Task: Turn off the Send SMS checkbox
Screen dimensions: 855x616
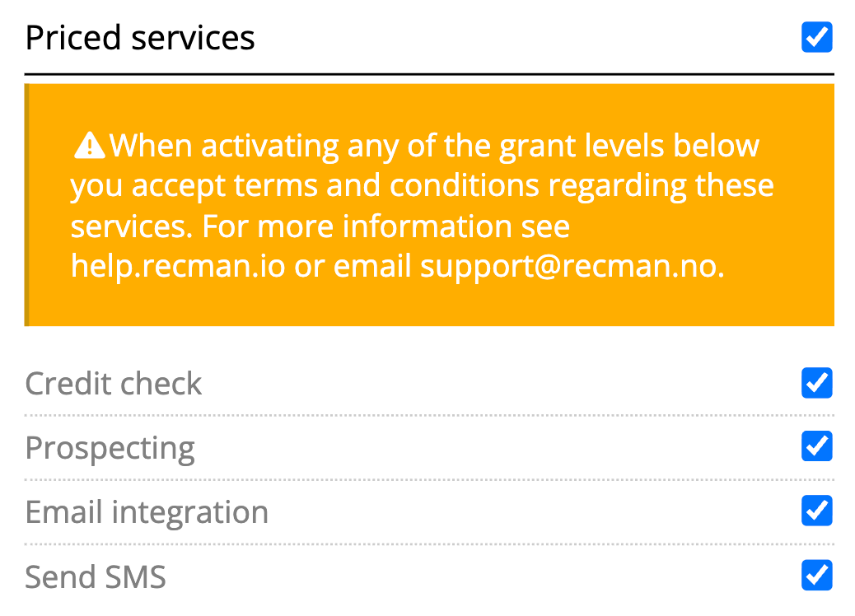Action: click(x=816, y=575)
